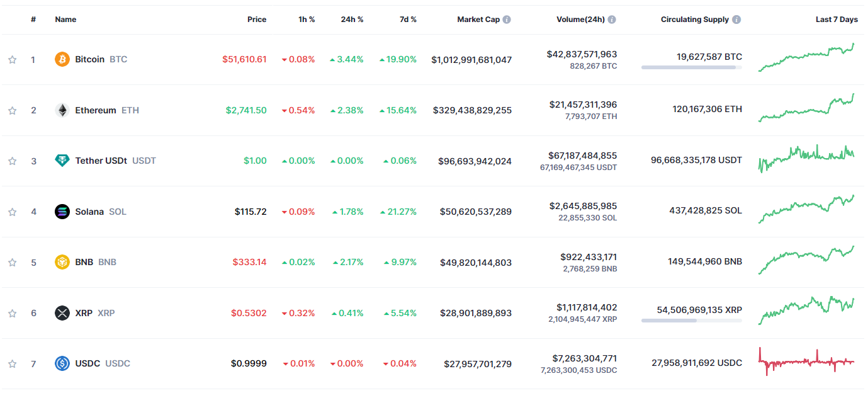Click XRP circulating supply progress bar

[692, 321]
